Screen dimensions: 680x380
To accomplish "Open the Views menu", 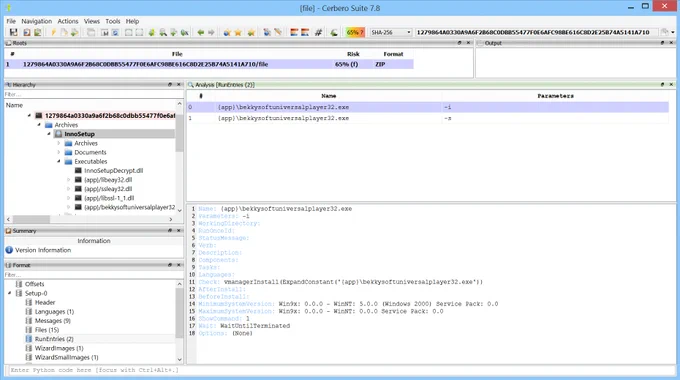I will coord(92,21).
